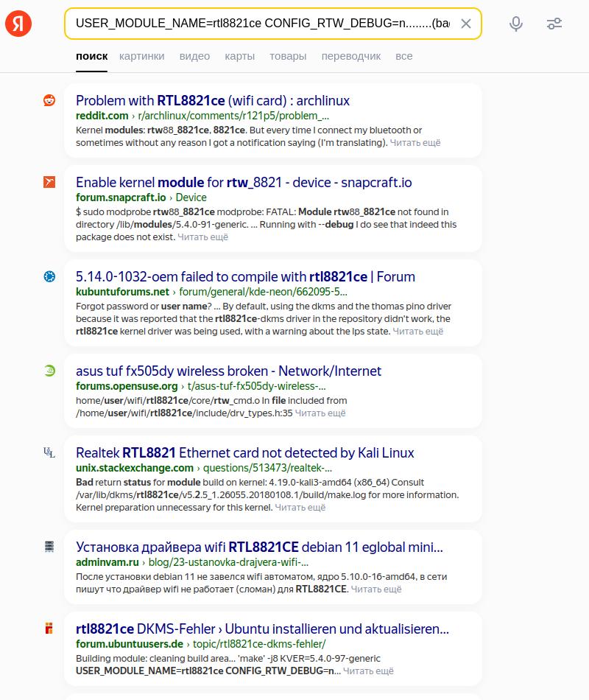This screenshot has height=700, width=589.
Task: Clear the search query with the X
Action: point(466,24)
